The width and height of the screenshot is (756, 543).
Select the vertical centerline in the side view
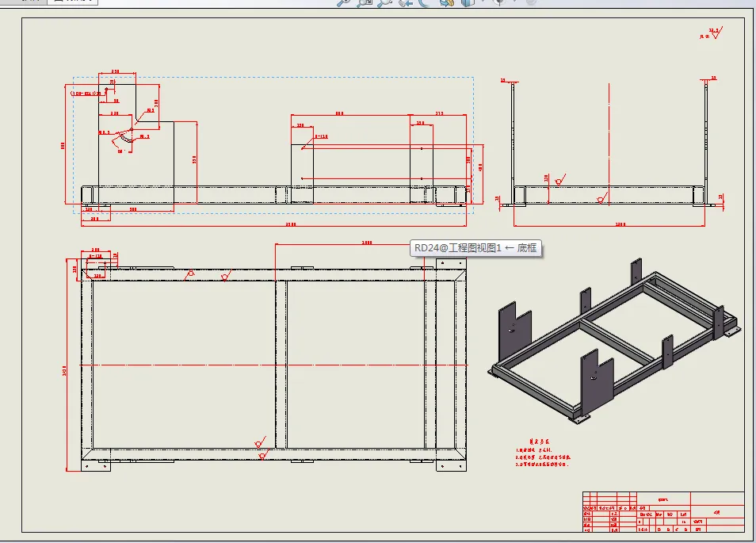609,143
